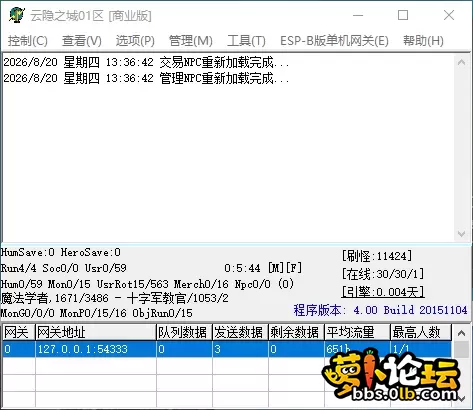Click the 网关 column header
Screen dimensions: 473x410
[19, 332]
